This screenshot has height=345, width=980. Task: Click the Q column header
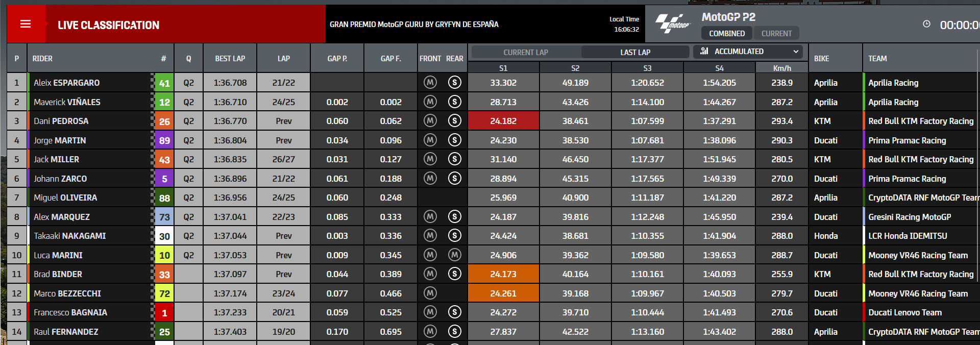click(x=188, y=58)
